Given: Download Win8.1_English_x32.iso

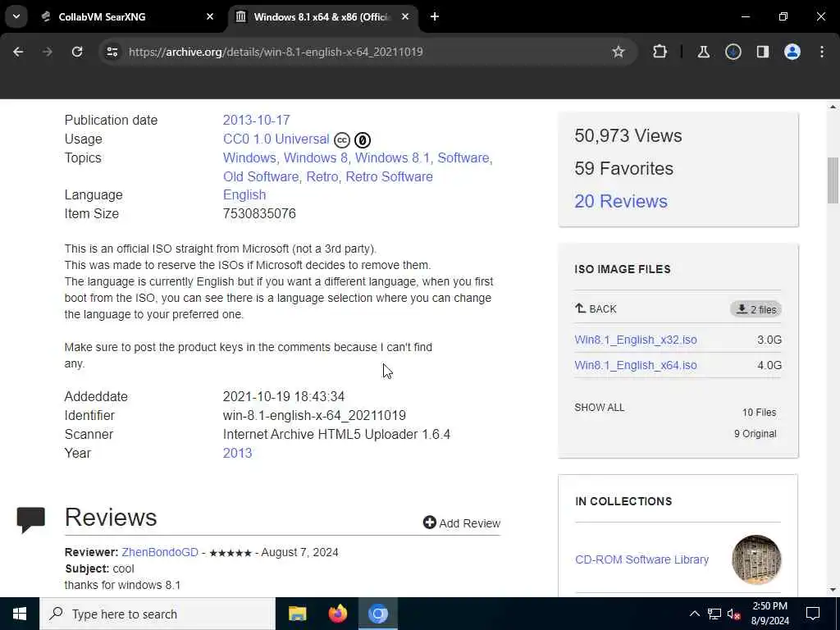Looking at the screenshot, I should point(636,340).
